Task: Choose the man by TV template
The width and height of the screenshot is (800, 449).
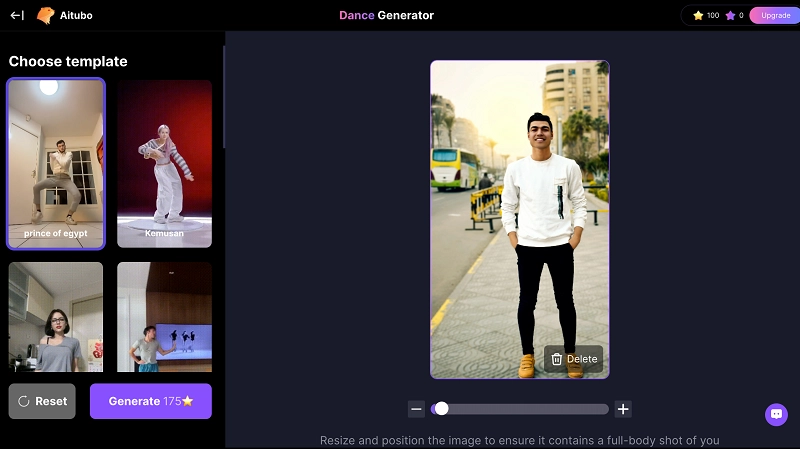Action: (165, 315)
